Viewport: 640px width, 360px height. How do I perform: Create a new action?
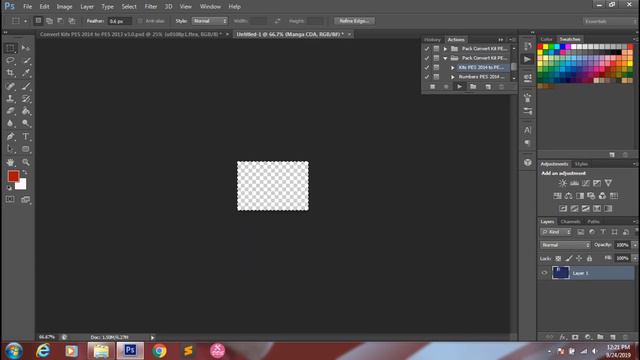tap(488, 87)
